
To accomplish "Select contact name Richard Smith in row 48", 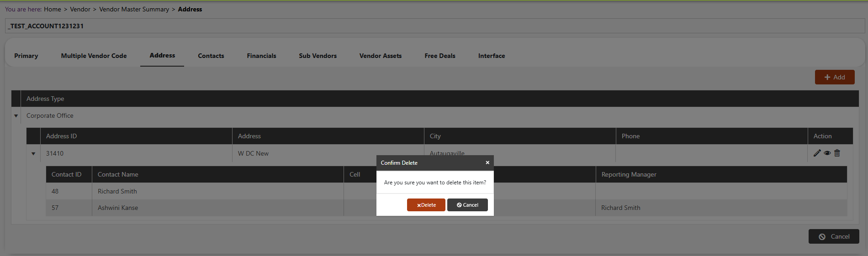I will 117,191.
